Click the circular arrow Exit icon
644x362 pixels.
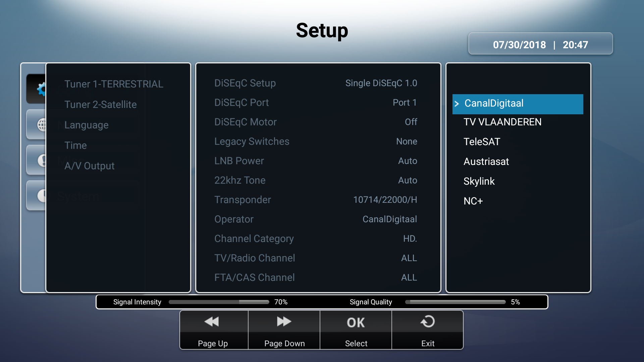427,322
